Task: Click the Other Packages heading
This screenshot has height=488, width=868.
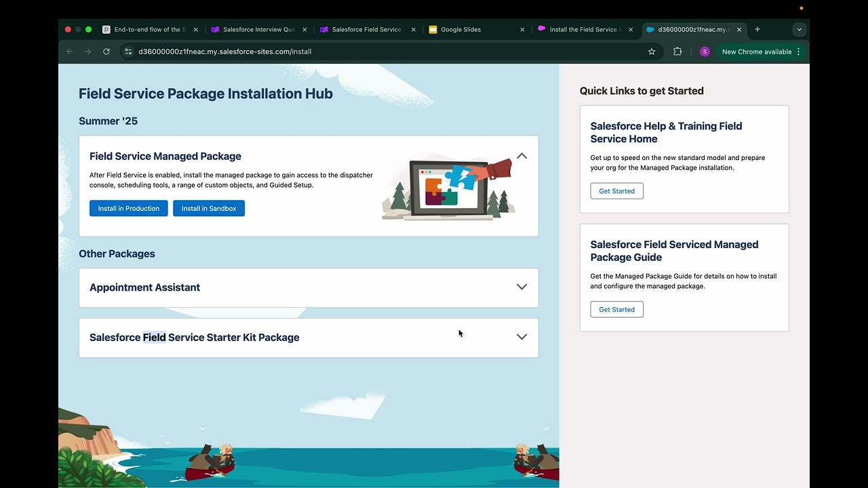Action: click(117, 253)
